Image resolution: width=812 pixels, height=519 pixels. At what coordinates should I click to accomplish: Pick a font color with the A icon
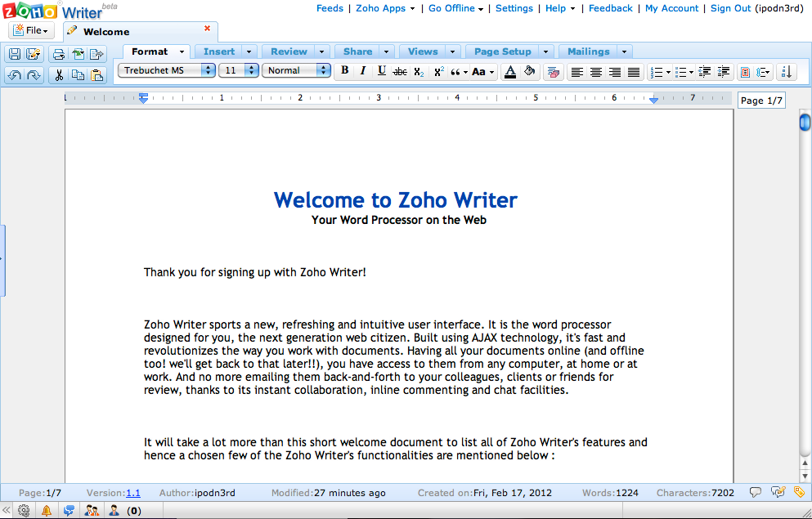[x=509, y=72]
